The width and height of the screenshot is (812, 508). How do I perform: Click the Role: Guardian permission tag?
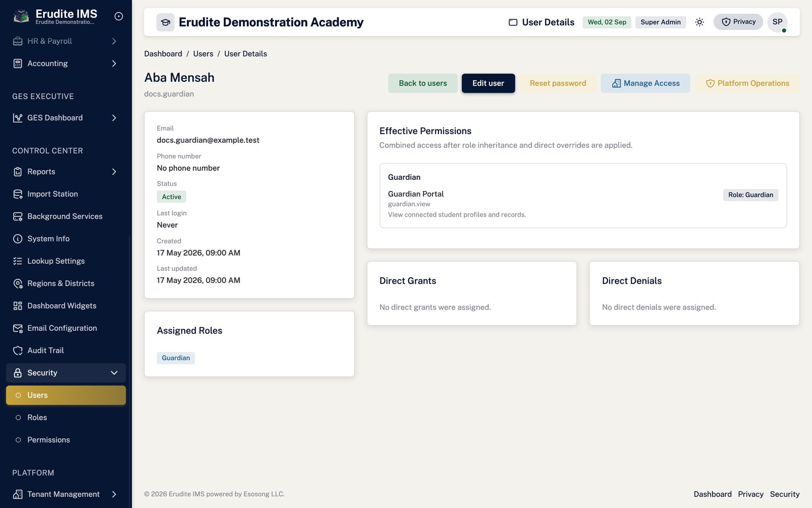751,195
